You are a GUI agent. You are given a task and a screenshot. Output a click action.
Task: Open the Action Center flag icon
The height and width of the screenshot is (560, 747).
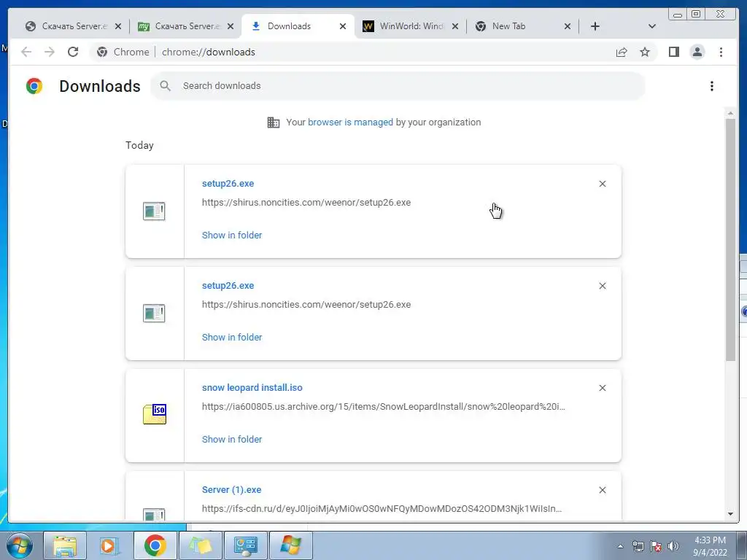(x=656, y=546)
